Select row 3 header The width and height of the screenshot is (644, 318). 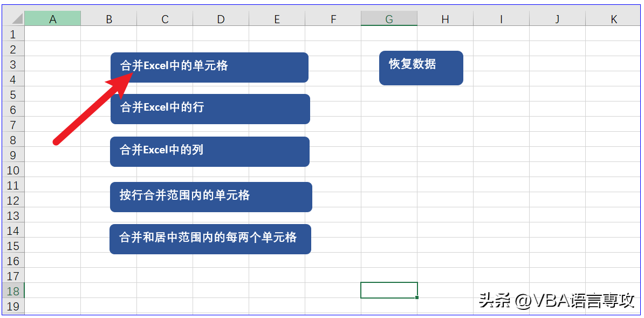pos(13,64)
